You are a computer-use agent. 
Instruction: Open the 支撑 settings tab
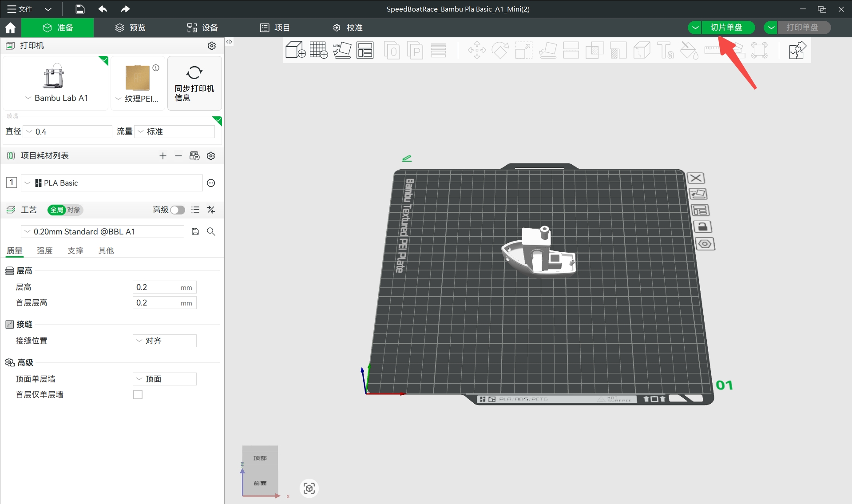pyautogui.click(x=75, y=250)
